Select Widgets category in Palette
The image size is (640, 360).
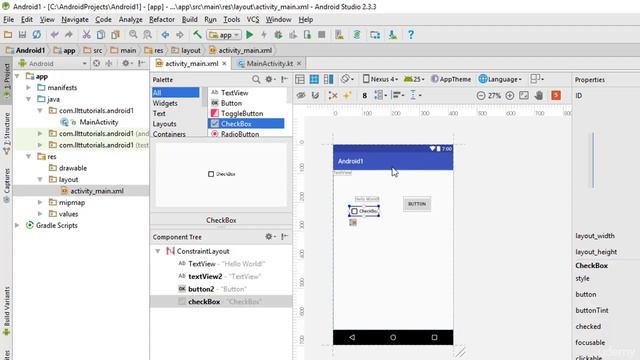165,103
